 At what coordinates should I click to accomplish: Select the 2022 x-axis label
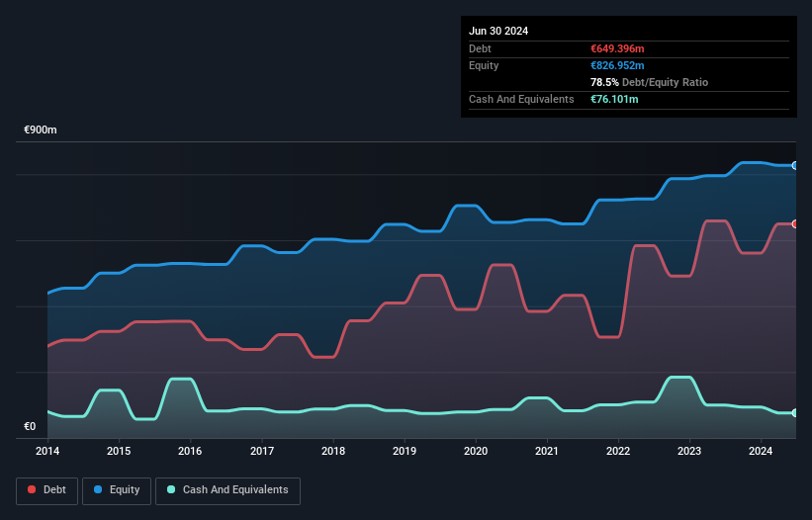618,451
